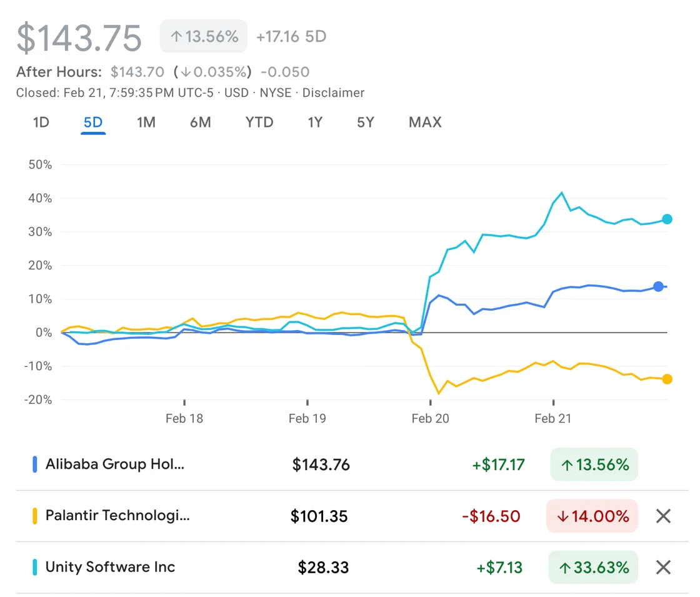This screenshot has height=597, width=700.
Task: Show the YTD chart range
Action: 259,122
